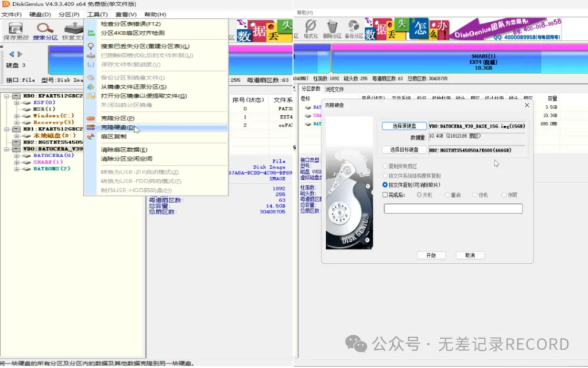Choose the 重启 radio button
The width and height of the screenshot is (588, 368).
click(447, 195)
